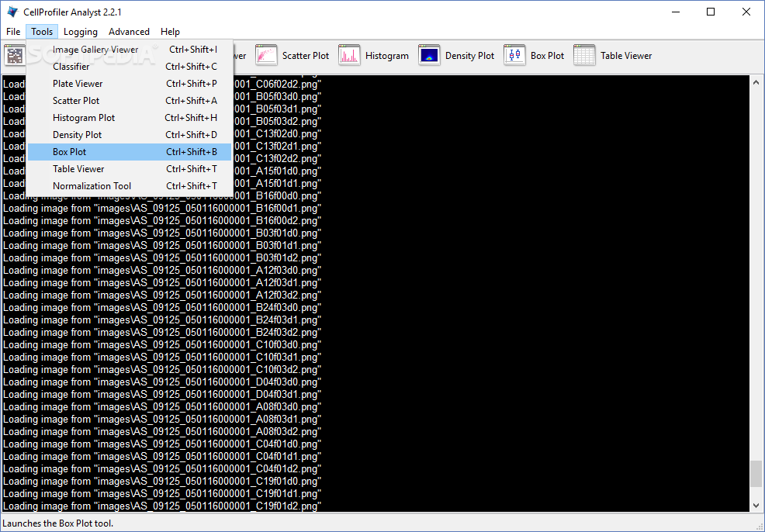Open the File menu

[13, 32]
